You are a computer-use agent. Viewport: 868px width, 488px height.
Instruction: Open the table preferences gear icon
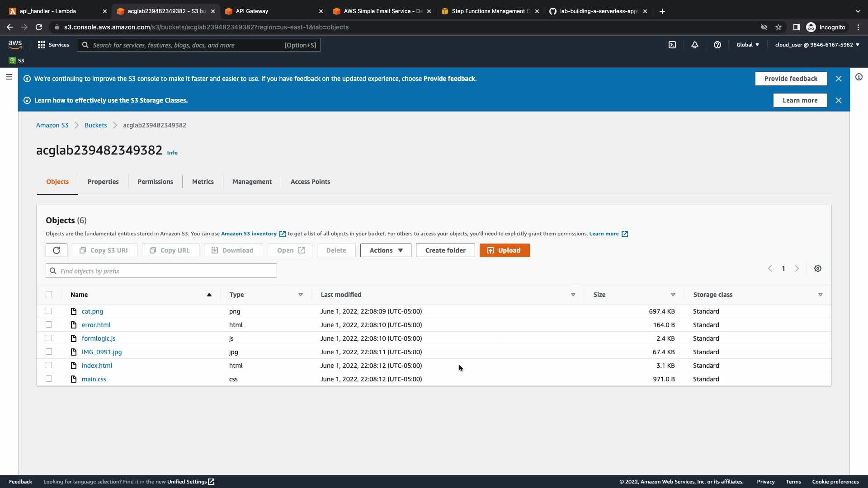(x=817, y=268)
